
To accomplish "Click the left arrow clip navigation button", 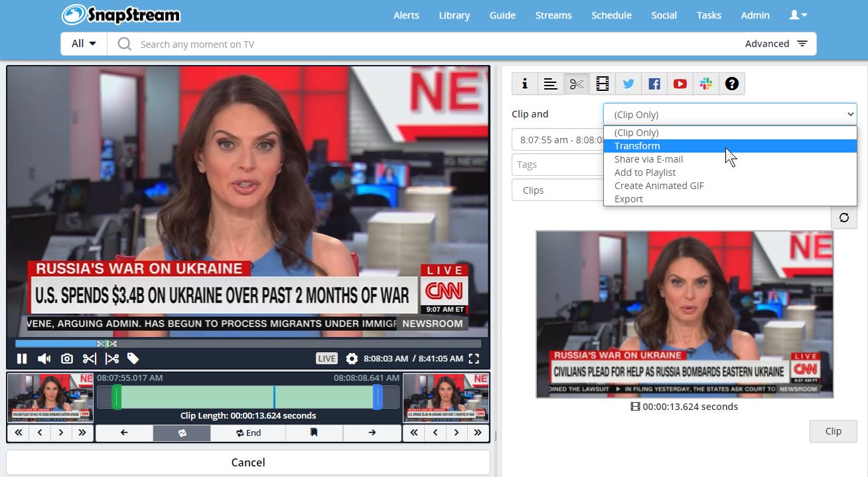I will (124, 433).
